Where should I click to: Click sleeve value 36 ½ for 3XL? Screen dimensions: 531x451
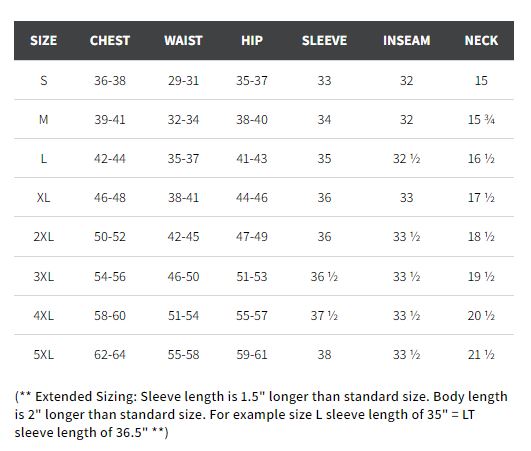tap(324, 277)
